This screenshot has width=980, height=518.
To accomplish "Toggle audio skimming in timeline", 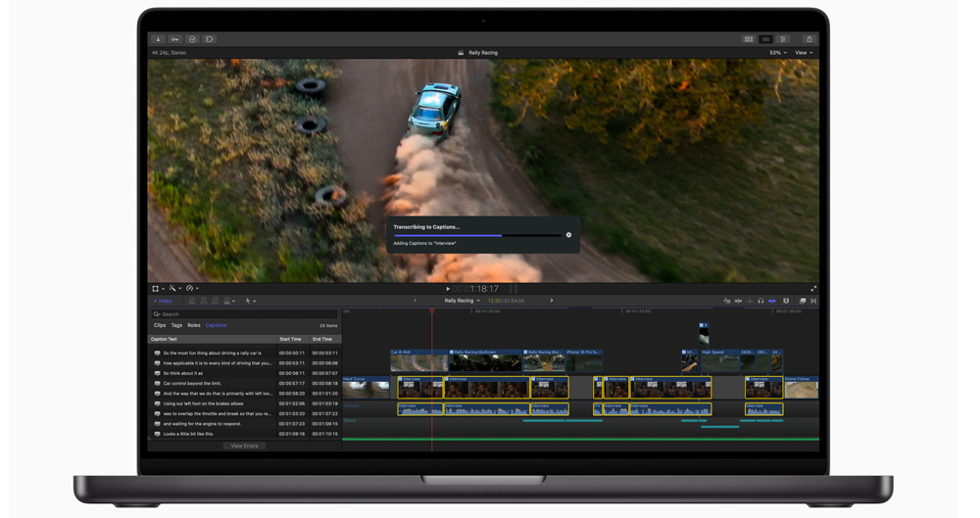I will (x=738, y=302).
